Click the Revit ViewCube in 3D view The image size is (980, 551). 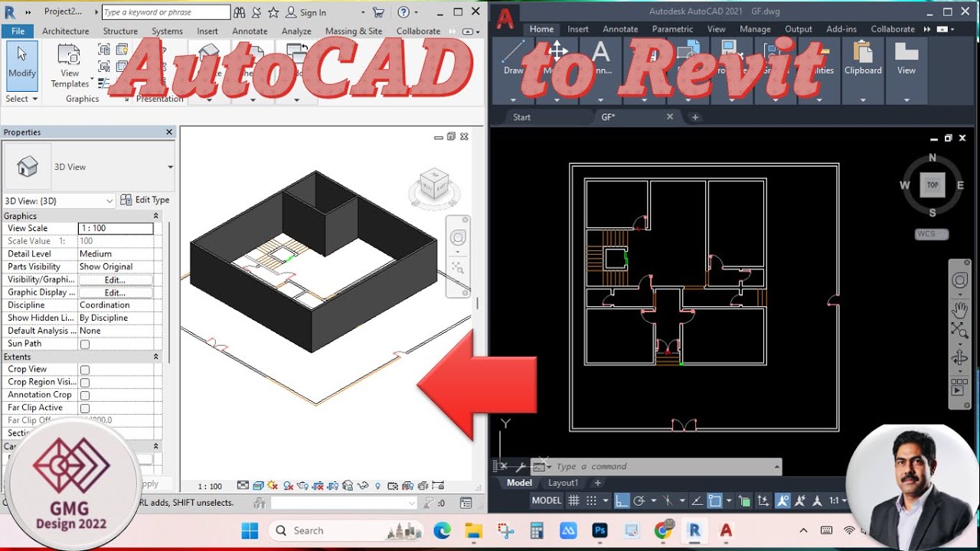coord(434,186)
